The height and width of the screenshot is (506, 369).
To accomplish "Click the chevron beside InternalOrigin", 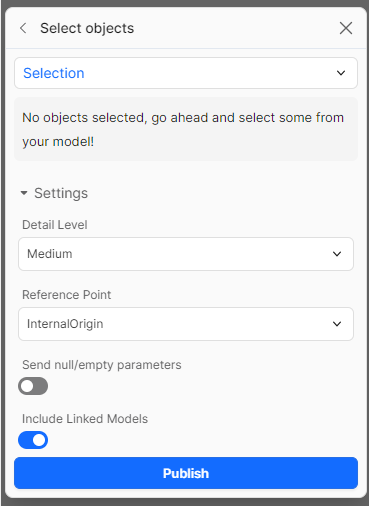I will pyautogui.click(x=337, y=324).
